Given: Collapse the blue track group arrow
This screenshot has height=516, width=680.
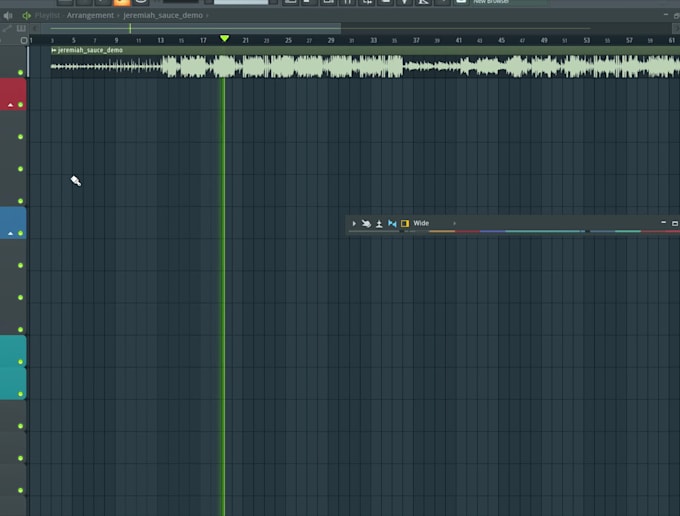Looking at the screenshot, I should click(10, 234).
